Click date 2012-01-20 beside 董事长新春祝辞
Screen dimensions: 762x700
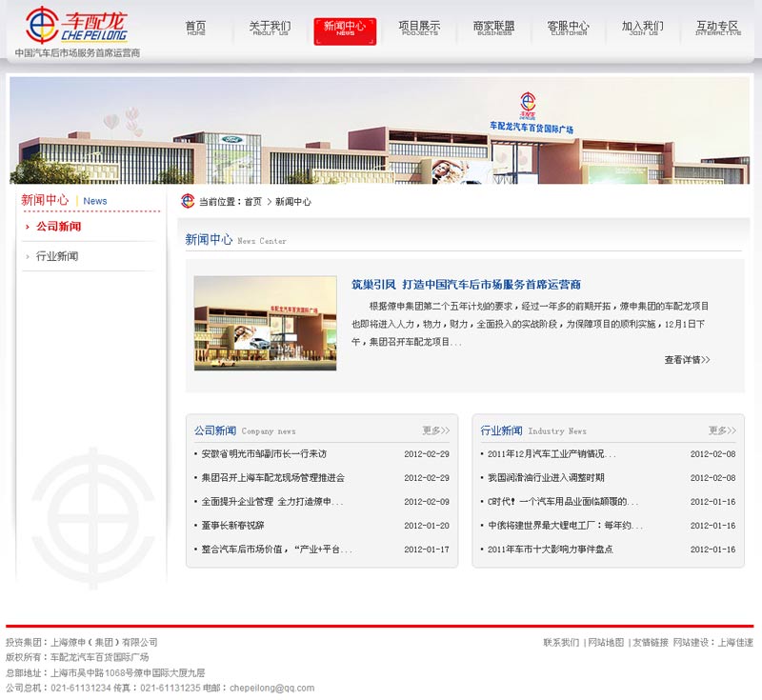(427, 525)
